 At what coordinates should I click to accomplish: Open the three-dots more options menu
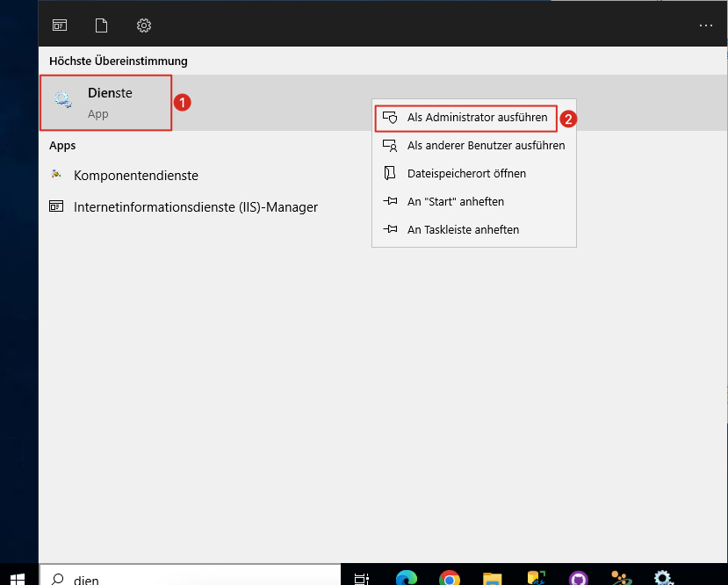[706, 25]
